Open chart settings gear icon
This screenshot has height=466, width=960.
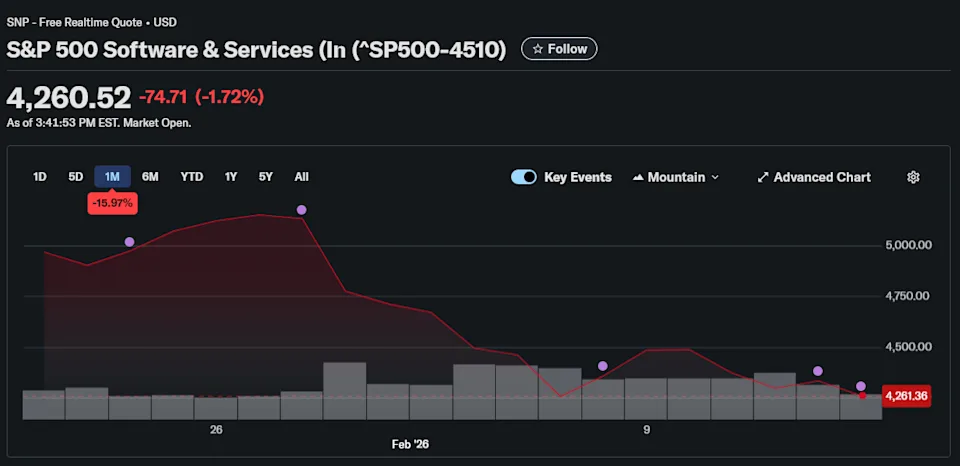click(x=912, y=177)
